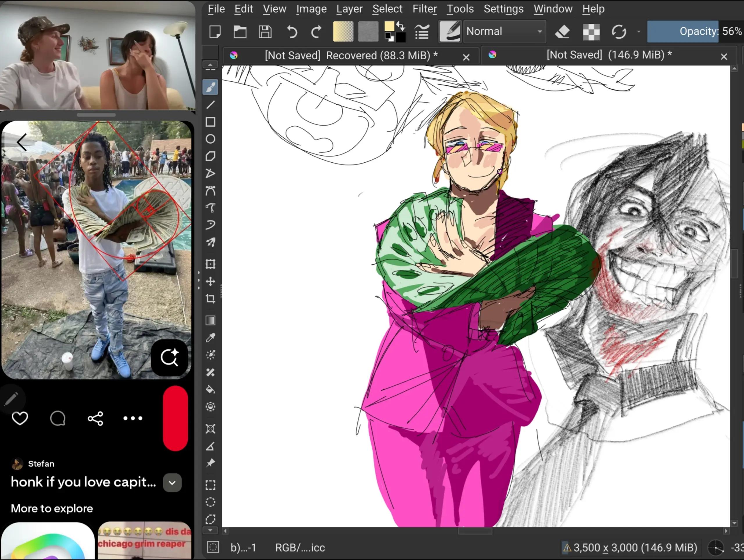Share the Pinterest pin

tap(95, 418)
